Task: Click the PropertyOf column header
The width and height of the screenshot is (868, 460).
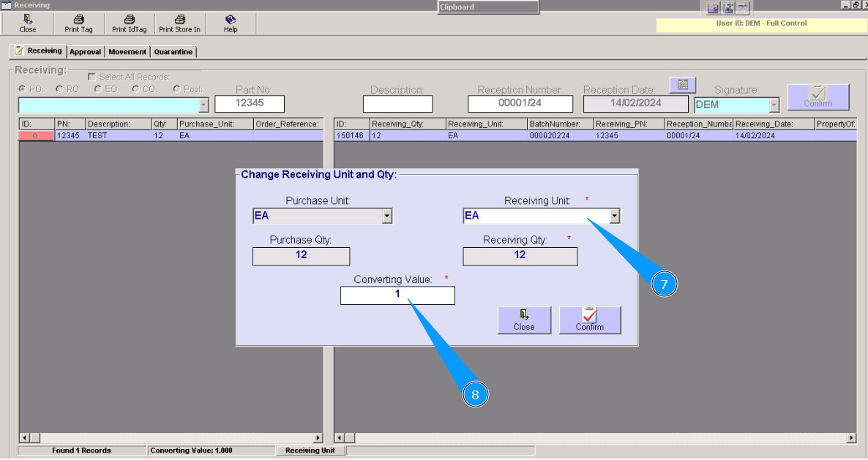Action: click(836, 124)
